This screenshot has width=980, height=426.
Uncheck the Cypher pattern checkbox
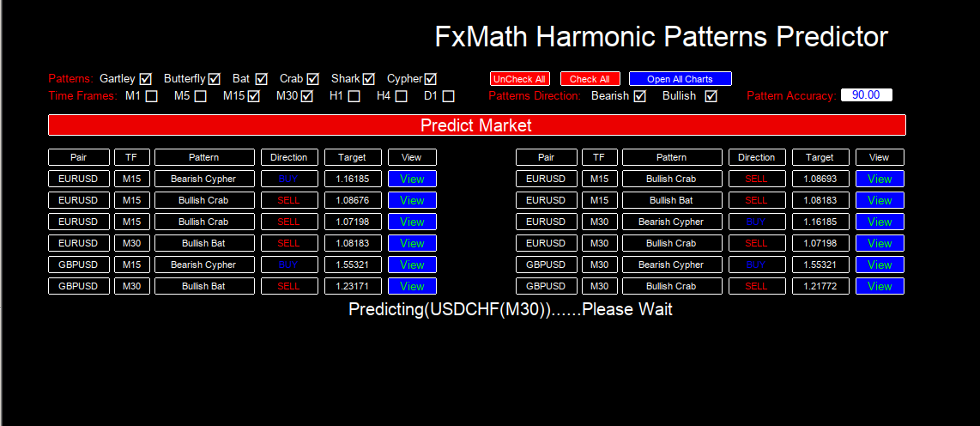tap(431, 79)
